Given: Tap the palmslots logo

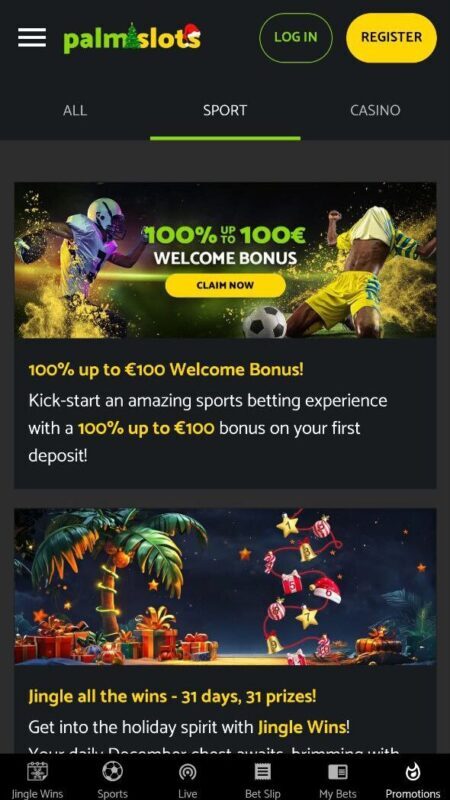Looking at the screenshot, I should pos(132,38).
